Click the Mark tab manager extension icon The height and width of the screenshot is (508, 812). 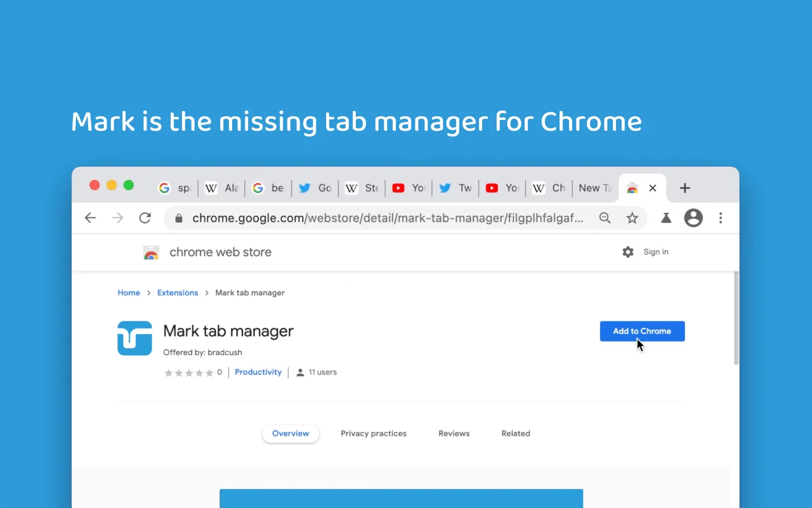(x=134, y=338)
